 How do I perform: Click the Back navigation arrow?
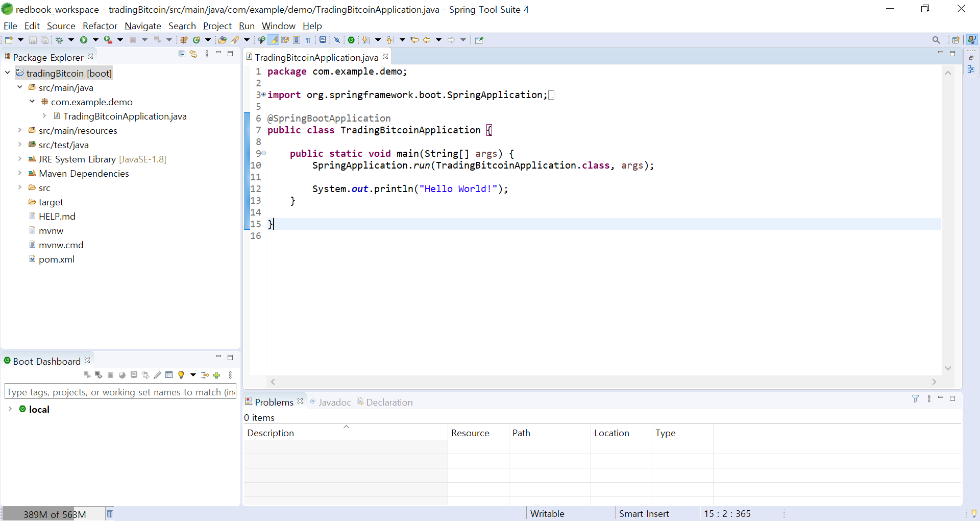[427, 40]
